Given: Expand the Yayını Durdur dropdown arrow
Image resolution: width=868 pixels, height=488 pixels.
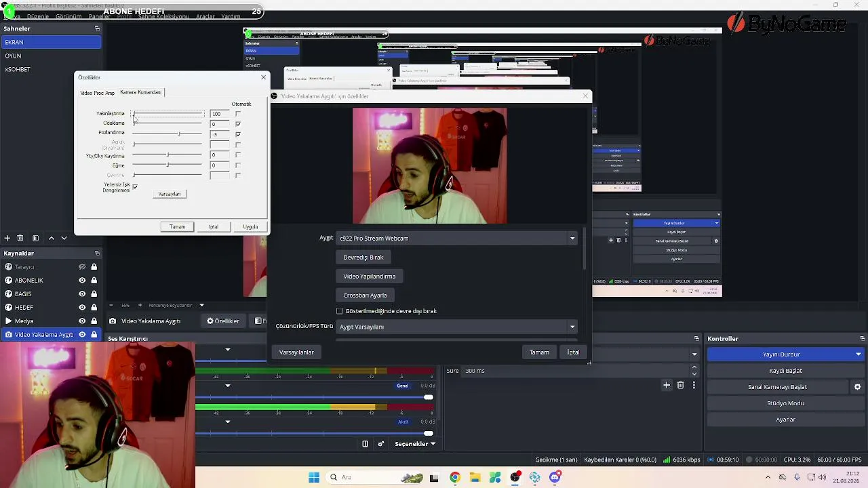Looking at the screenshot, I should (858, 354).
